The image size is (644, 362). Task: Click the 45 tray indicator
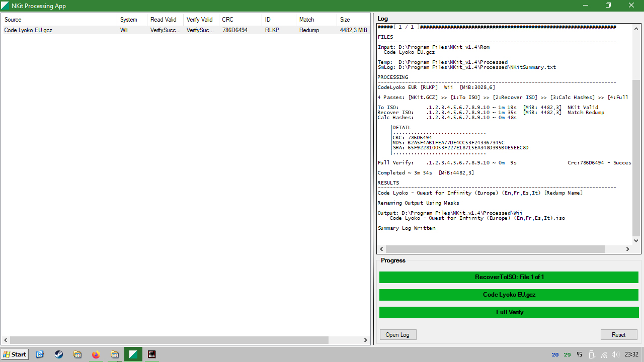580,354
